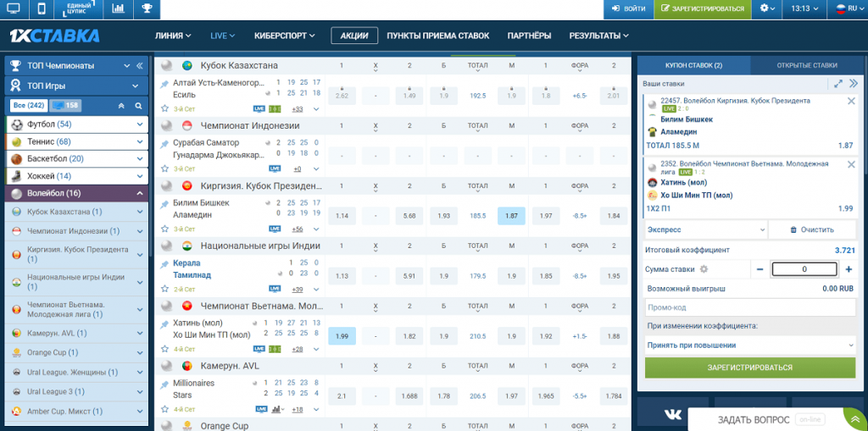This screenshot has height=431, width=868.
Task: Toggle the live stream filter showing 158
Action: 65,106
